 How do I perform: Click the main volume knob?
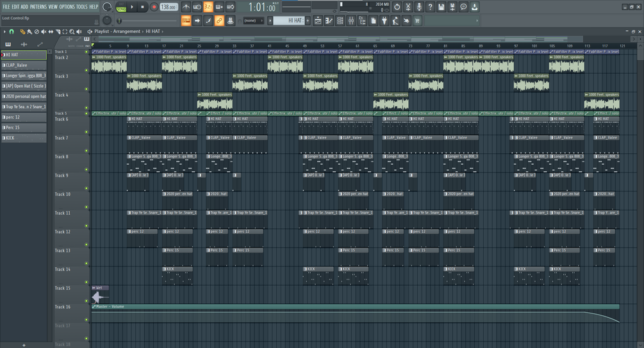(107, 6)
